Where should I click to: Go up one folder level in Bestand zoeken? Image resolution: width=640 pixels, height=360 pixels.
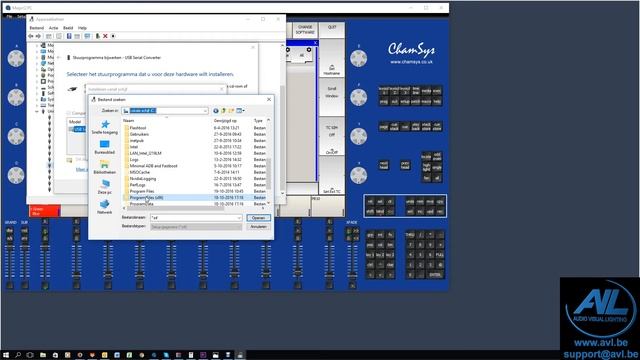223,111
